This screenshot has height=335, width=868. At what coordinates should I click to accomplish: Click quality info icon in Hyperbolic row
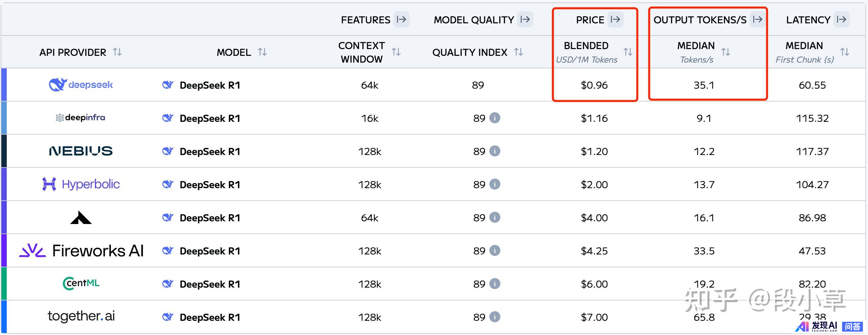[495, 184]
